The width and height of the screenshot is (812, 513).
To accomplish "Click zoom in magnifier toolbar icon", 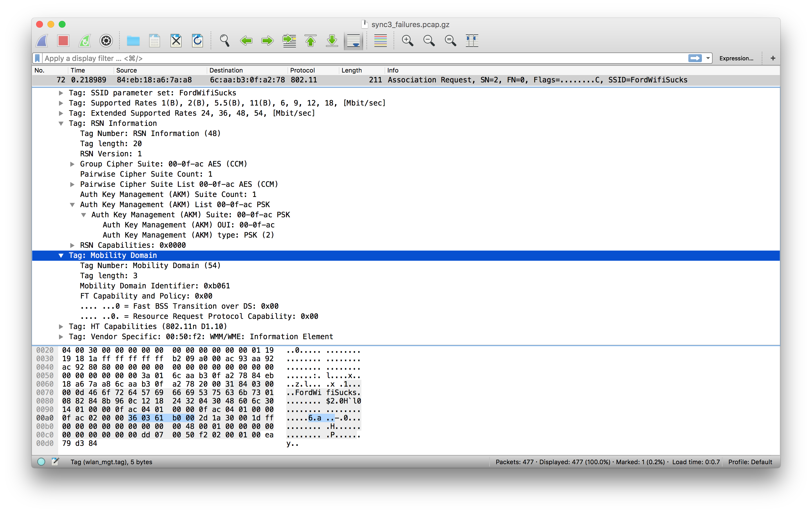I will [x=407, y=41].
